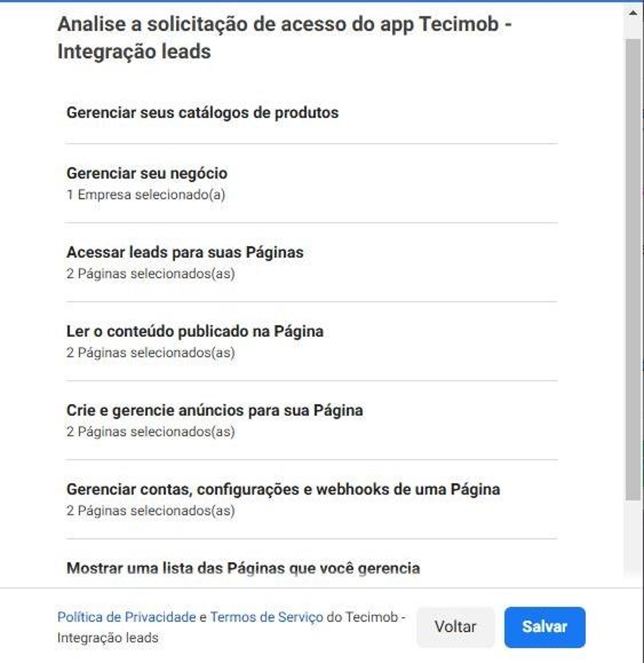Select Acessar leads para suas Páginas
This screenshot has height=663, width=644.
185,252
